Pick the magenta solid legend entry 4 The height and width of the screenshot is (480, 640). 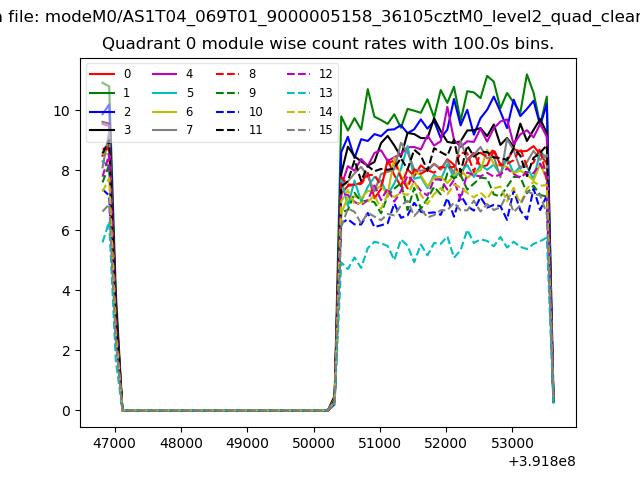click(173, 74)
